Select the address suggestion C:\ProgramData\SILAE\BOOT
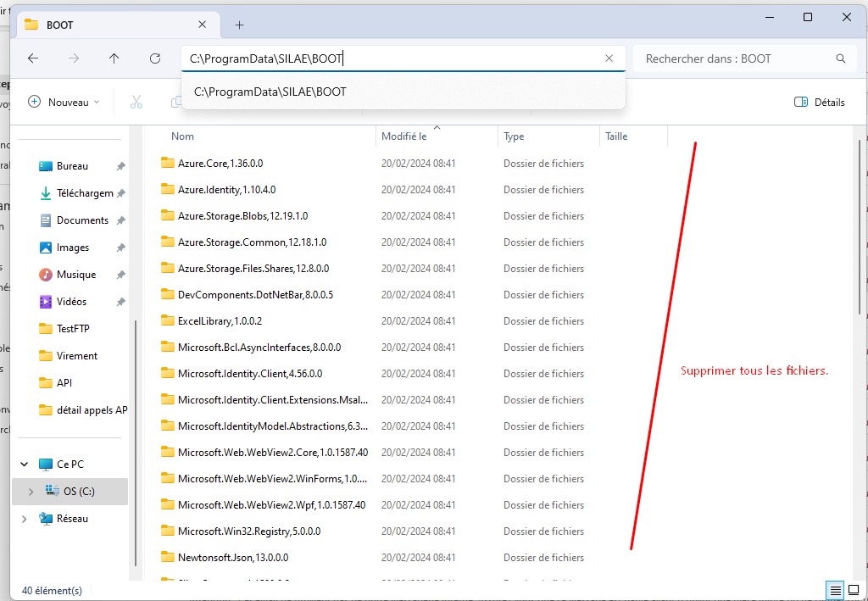Image resolution: width=868 pixels, height=601 pixels. pyautogui.click(x=270, y=92)
